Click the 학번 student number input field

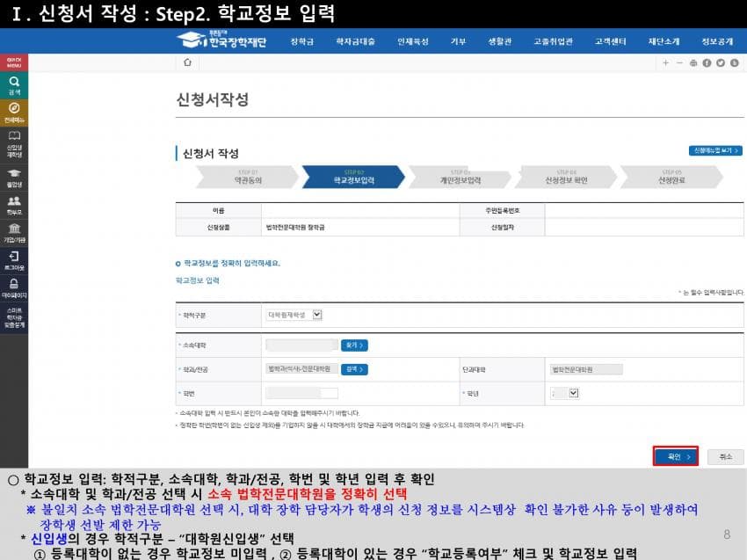click(301, 393)
